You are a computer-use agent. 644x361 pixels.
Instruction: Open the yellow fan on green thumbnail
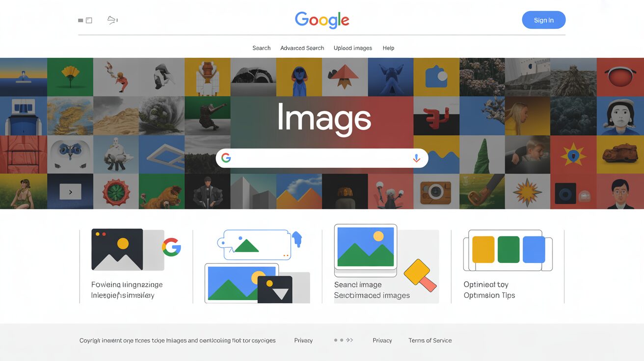tap(70, 77)
